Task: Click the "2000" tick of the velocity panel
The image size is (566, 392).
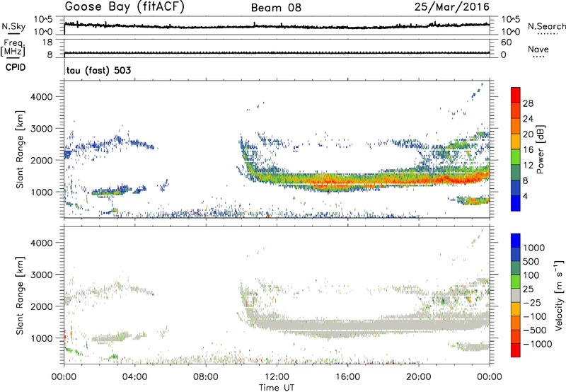Action: coord(42,306)
